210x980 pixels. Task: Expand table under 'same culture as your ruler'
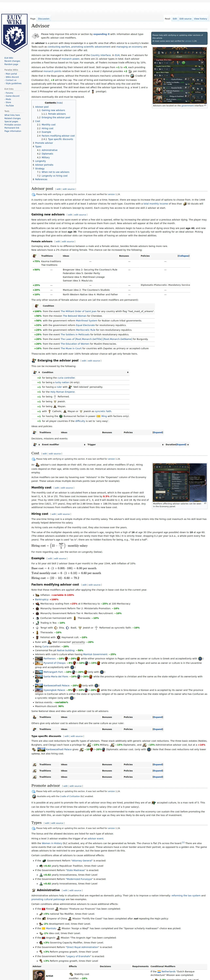point(158,729)
